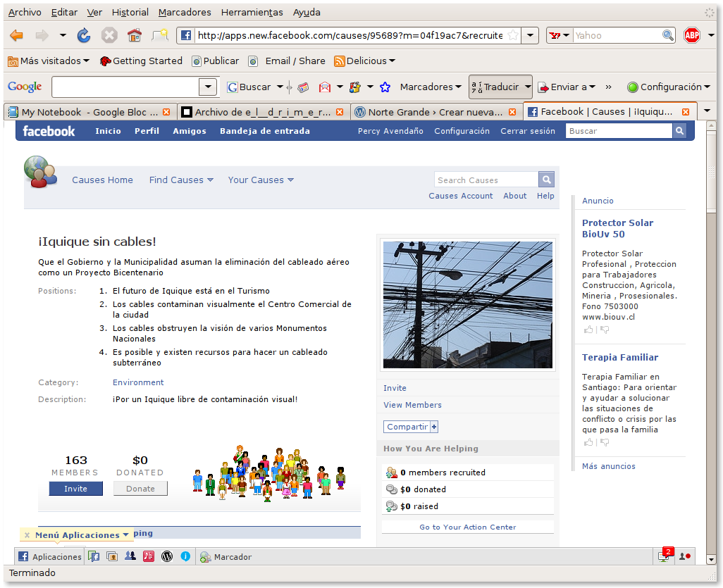This screenshot has height=588, width=723.
Task: Open the Historial menu
Action: pyautogui.click(x=130, y=12)
